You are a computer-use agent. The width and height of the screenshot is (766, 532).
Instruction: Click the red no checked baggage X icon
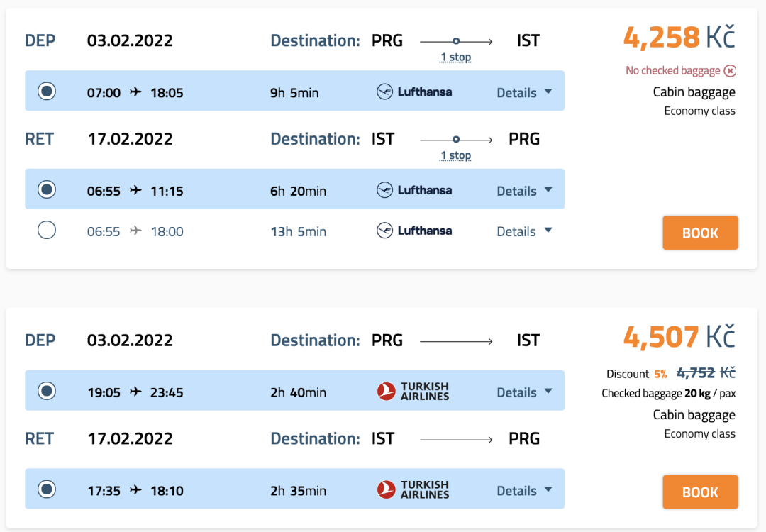[x=731, y=70]
